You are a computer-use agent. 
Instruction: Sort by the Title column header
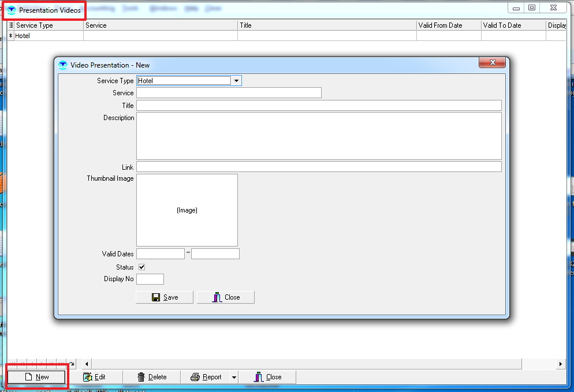(x=326, y=25)
